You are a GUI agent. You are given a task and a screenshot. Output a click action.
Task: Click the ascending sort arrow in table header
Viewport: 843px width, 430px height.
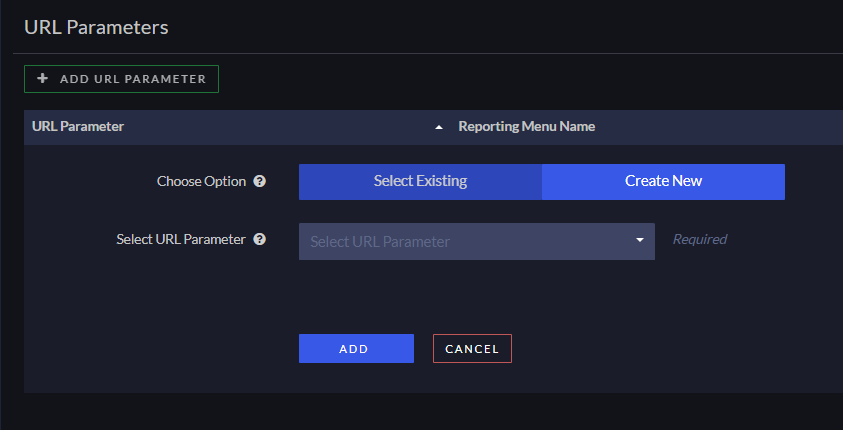pos(438,128)
